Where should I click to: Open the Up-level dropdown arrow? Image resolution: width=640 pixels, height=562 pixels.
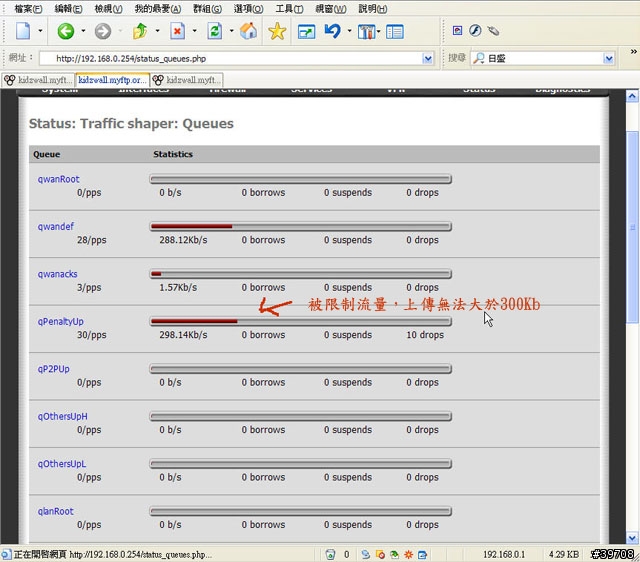click(157, 31)
